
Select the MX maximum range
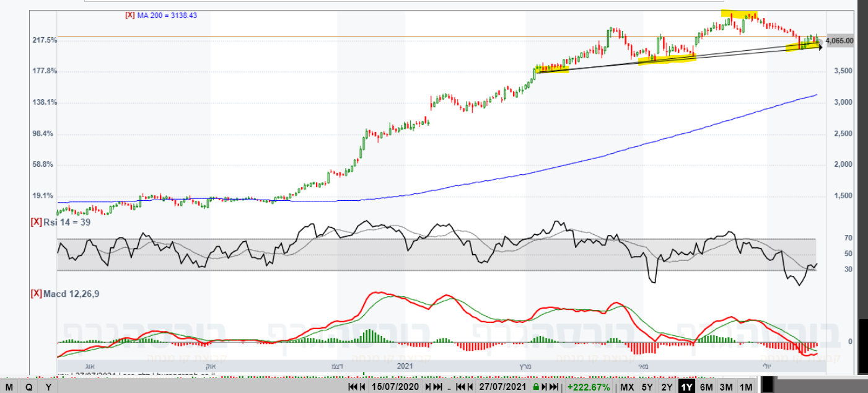click(628, 387)
